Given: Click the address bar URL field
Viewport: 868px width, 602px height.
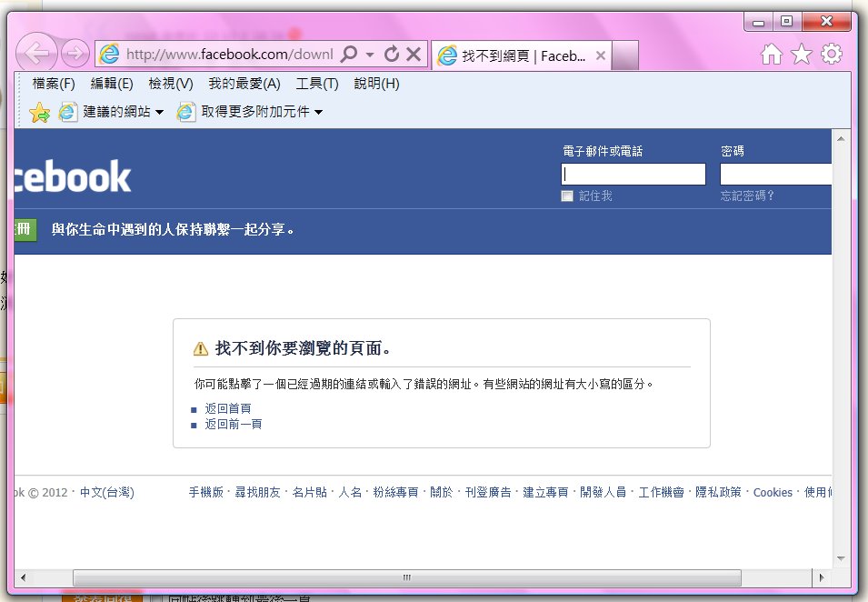Looking at the screenshot, I should (x=229, y=55).
